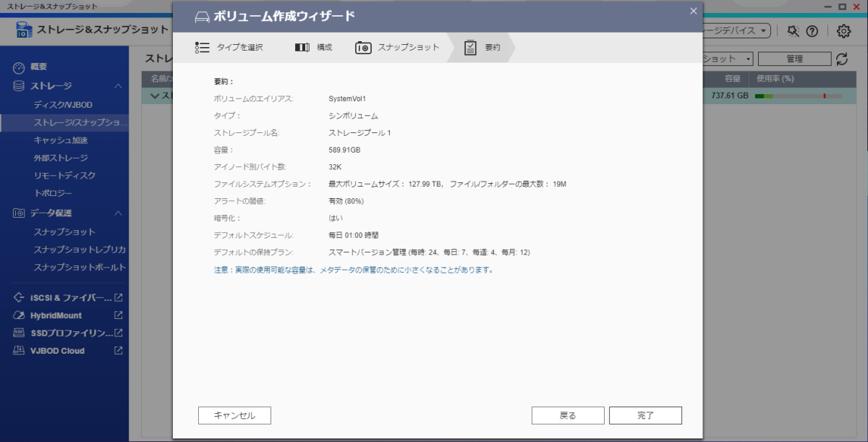Select the 要約 wizard step
This screenshot has width=868, height=442.
(x=482, y=48)
